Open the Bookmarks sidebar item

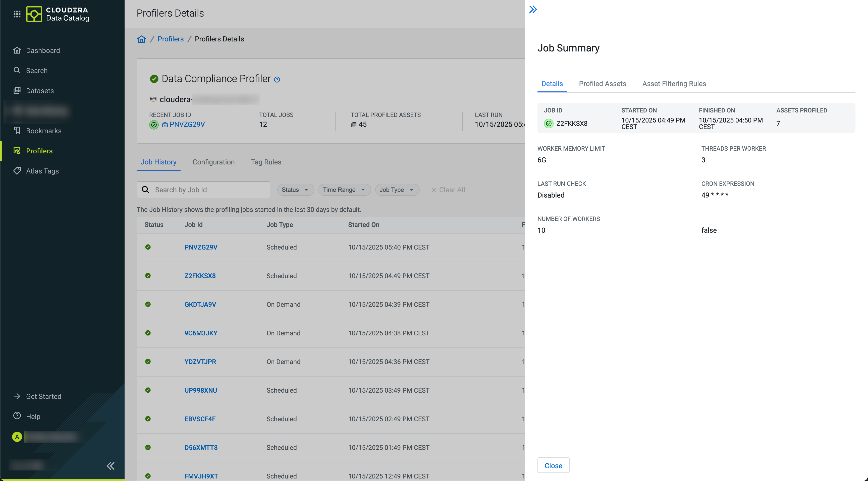pos(43,131)
